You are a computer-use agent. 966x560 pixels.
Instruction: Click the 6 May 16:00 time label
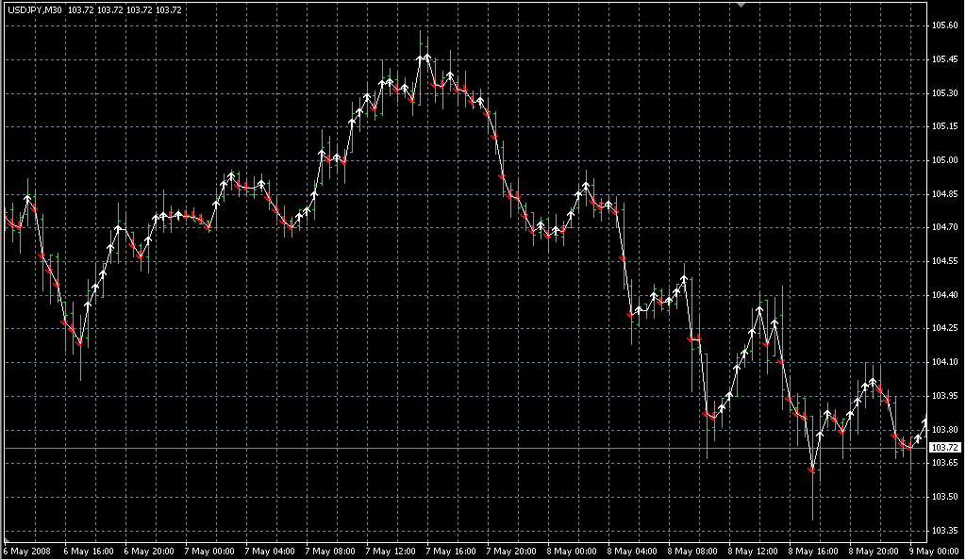[x=89, y=551]
